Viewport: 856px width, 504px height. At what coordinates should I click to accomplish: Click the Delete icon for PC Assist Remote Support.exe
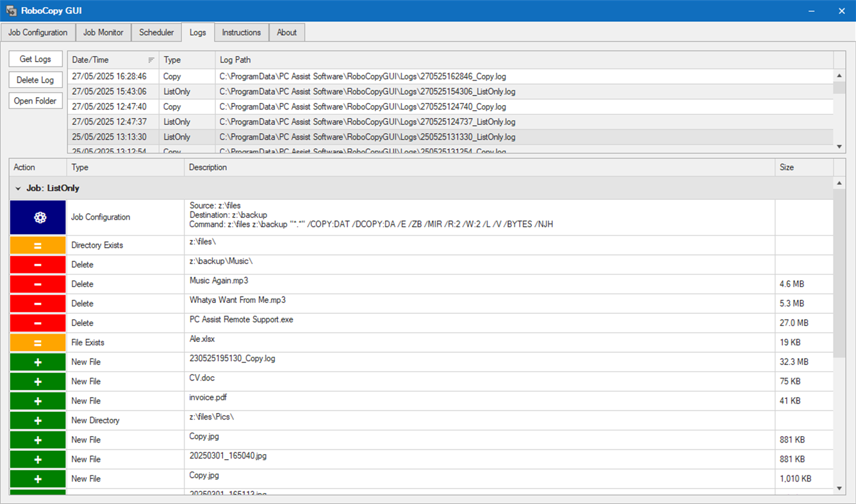pyautogui.click(x=37, y=323)
